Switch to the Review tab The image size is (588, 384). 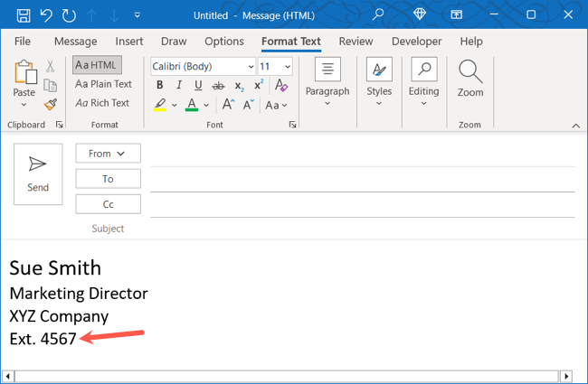[356, 42]
